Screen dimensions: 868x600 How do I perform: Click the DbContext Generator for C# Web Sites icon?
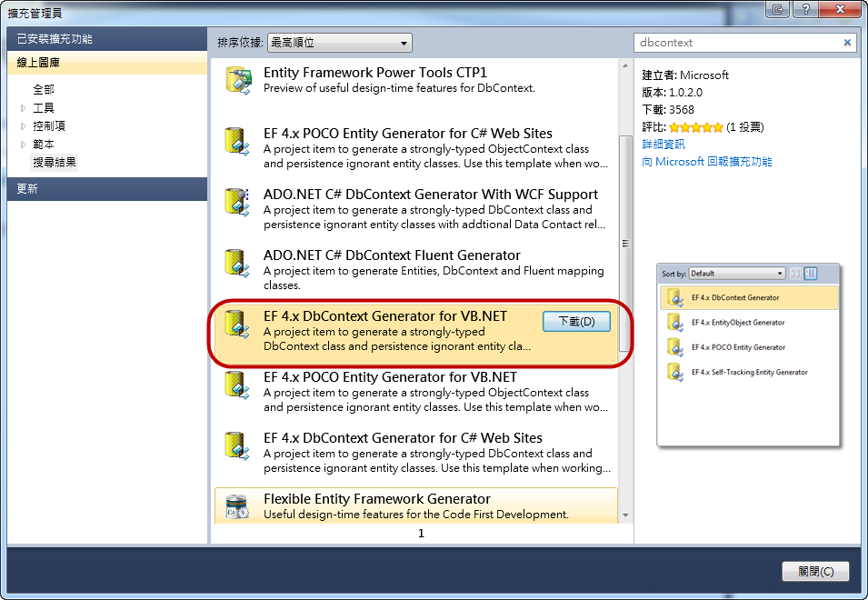(x=237, y=445)
